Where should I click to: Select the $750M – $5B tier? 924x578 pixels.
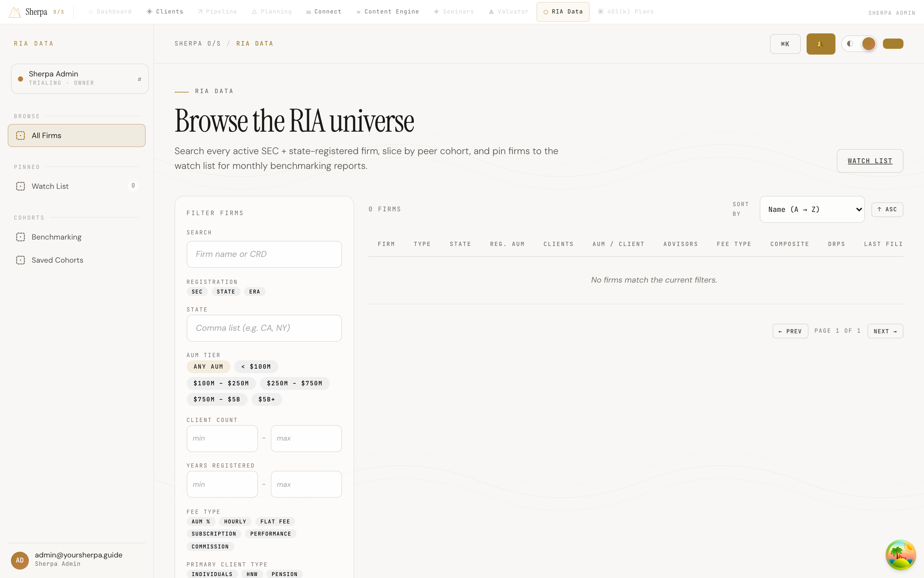tap(217, 399)
